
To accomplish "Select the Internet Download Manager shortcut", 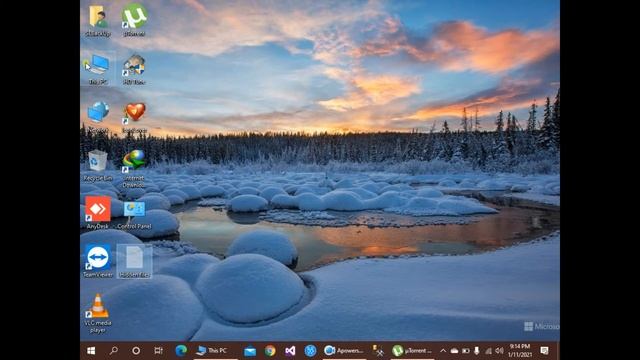I will [134, 169].
